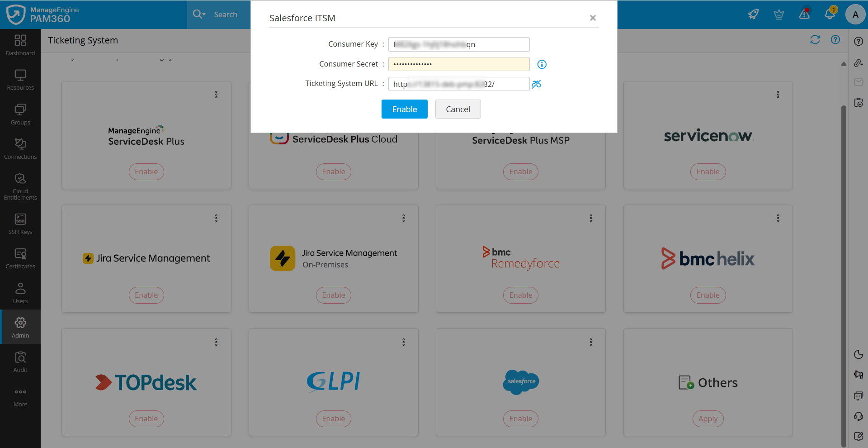Screen dimensions: 868x448
Task: Click the blue help question icon
Action: (x=835, y=40)
